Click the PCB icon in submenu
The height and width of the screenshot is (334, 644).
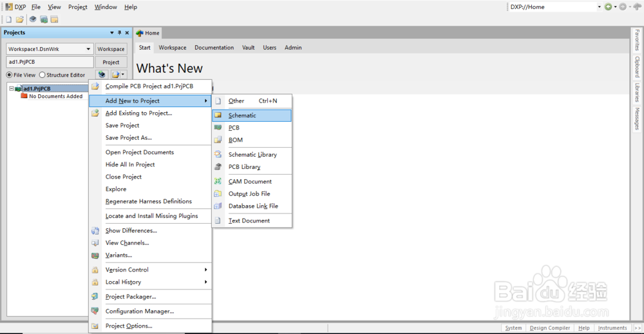click(218, 128)
